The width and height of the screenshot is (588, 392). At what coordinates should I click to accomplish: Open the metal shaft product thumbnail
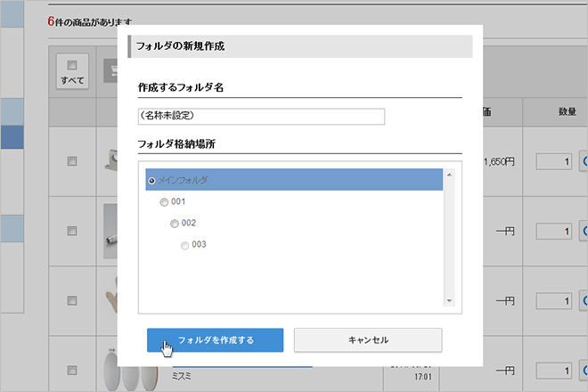pyautogui.click(x=112, y=230)
